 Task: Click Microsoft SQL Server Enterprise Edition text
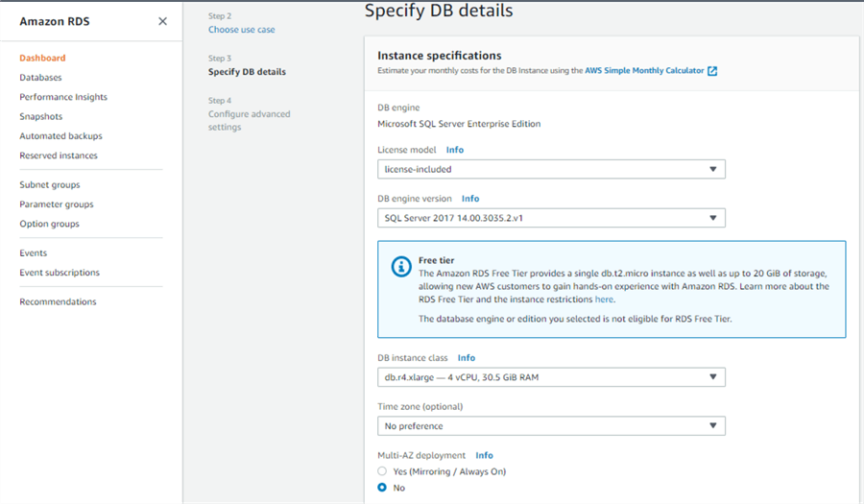[459, 124]
